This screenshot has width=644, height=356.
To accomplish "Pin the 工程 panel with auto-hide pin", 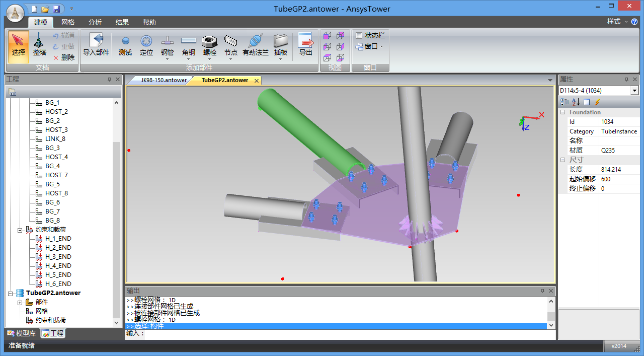I will point(110,80).
